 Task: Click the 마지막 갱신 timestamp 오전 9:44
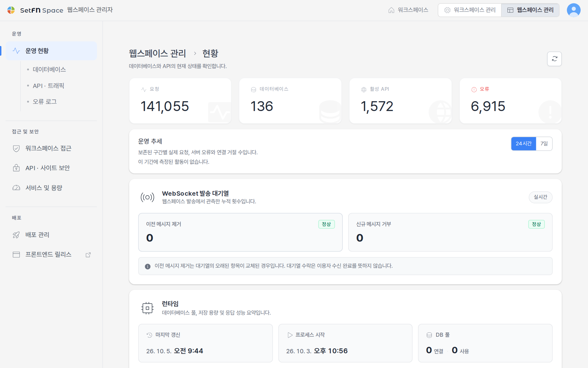pyautogui.click(x=188, y=351)
